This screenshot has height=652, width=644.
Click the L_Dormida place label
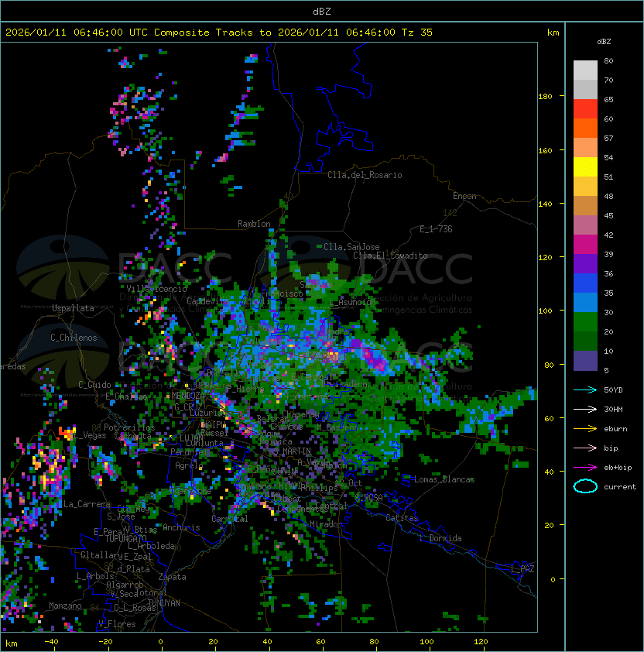click(x=440, y=538)
